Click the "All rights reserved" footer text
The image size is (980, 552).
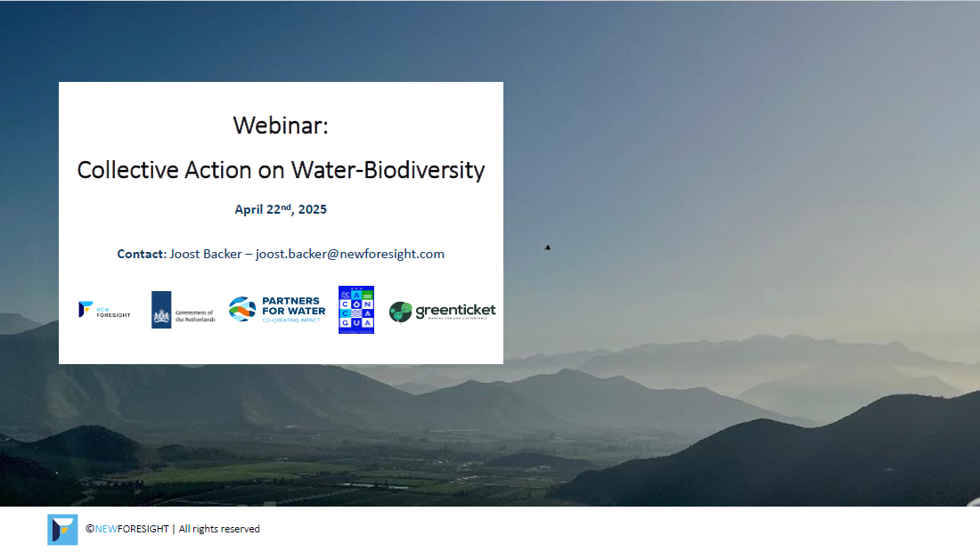[x=219, y=529]
